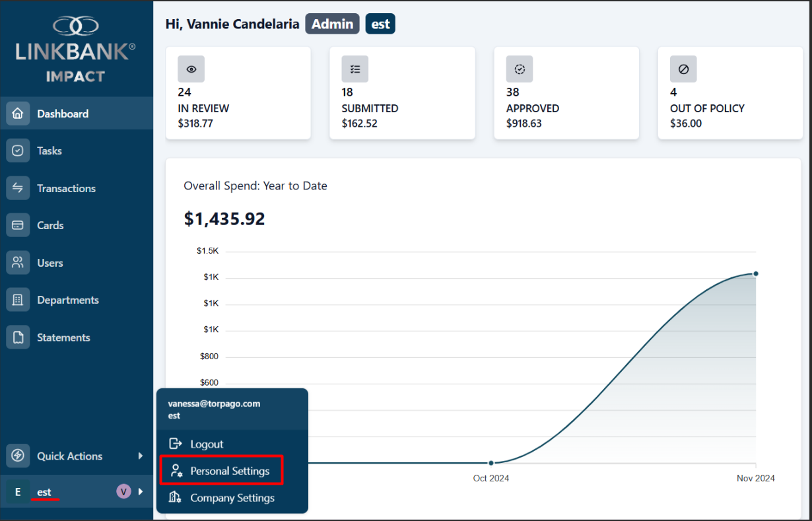Click the Statements document icon

(x=18, y=337)
